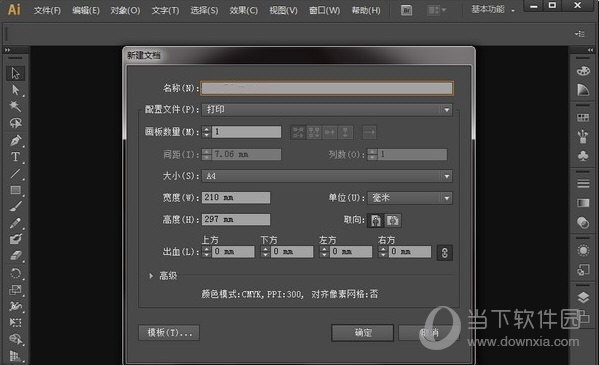
Task: Open the 窗口(W) menu
Action: (324, 10)
